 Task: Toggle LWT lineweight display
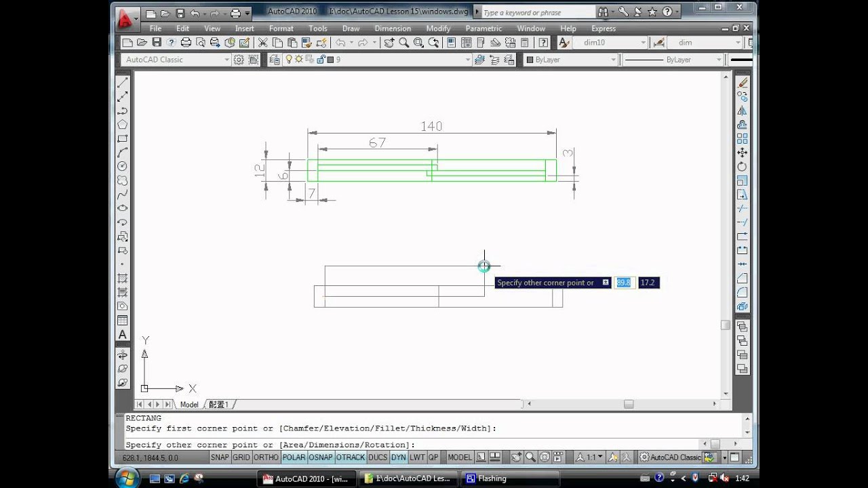pos(417,457)
